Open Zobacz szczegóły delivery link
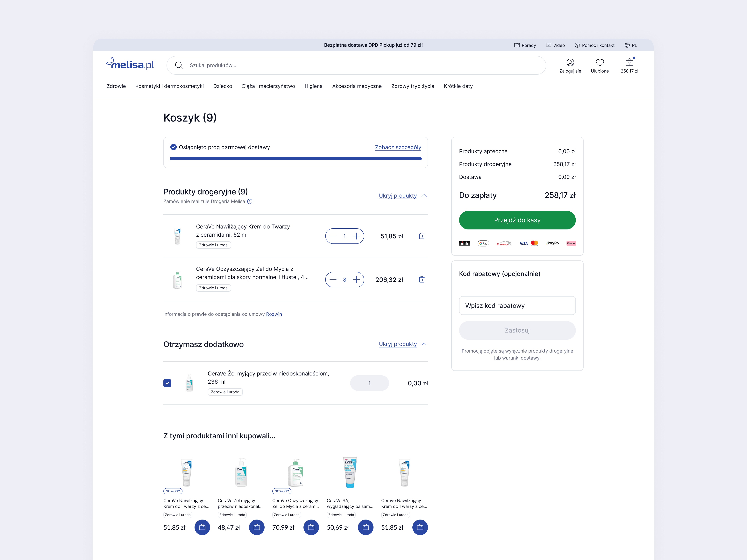 pyautogui.click(x=398, y=147)
